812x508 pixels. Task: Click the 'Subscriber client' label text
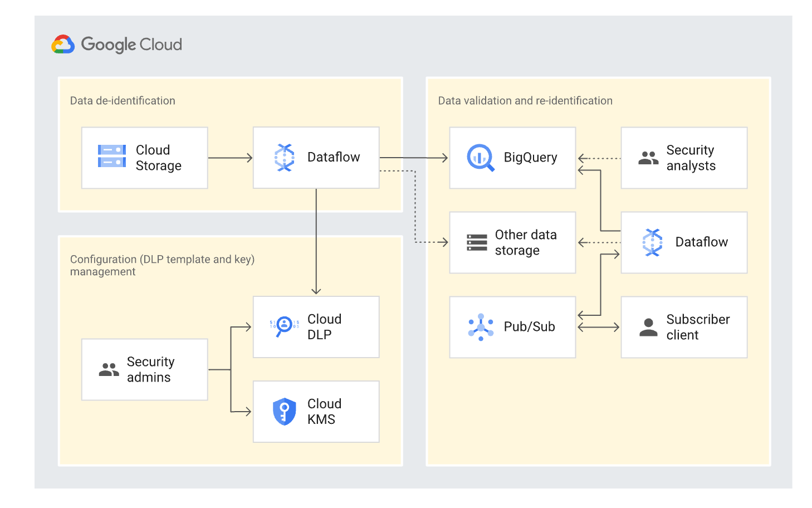pos(698,328)
